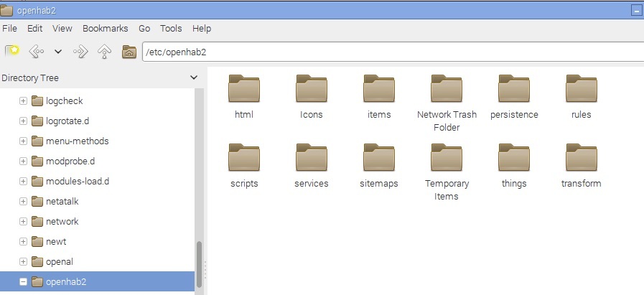The width and height of the screenshot is (644, 295).
Task: Select the html folder icon
Action: 244,88
